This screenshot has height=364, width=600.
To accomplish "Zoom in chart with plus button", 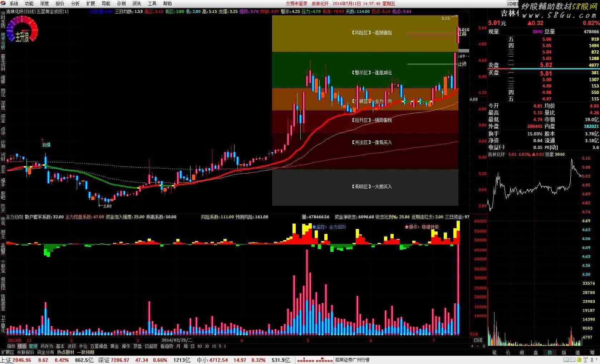I will click(x=472, y=346).
